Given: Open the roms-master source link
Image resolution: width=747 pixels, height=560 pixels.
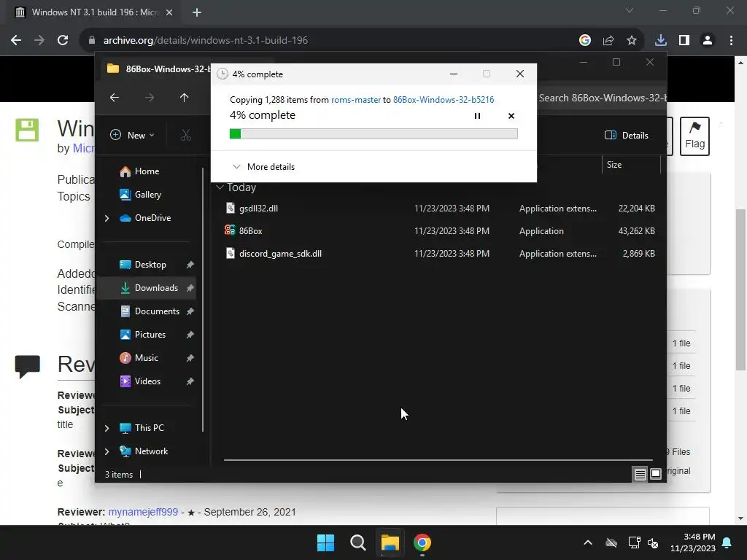Looking at the screenshot, I should [x=356, y=99].
